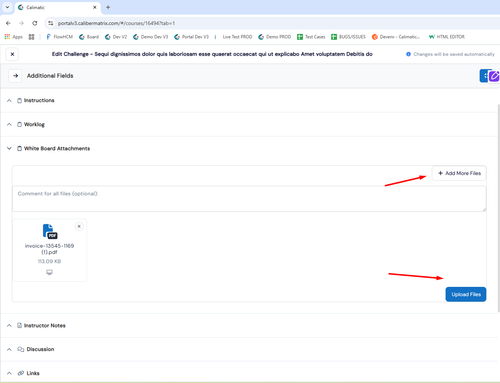Viewport: 500px width, 383px height.
Task: Open the Devenv - Calimatic bookmark
Action: coord(396,37)
